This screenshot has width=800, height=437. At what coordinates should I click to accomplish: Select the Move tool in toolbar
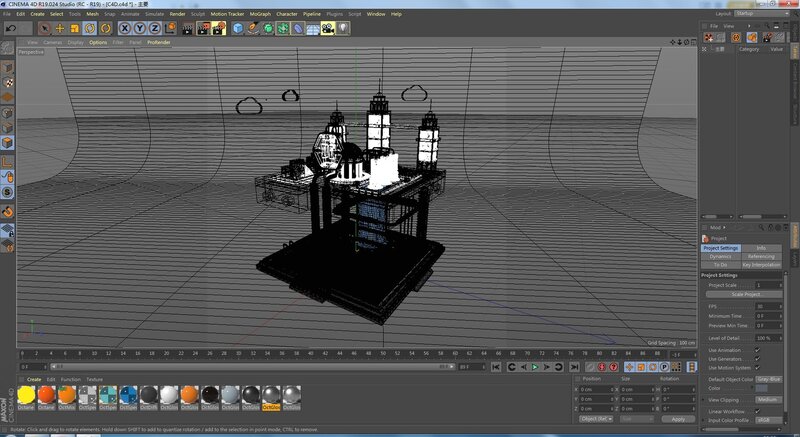[60, 28]
